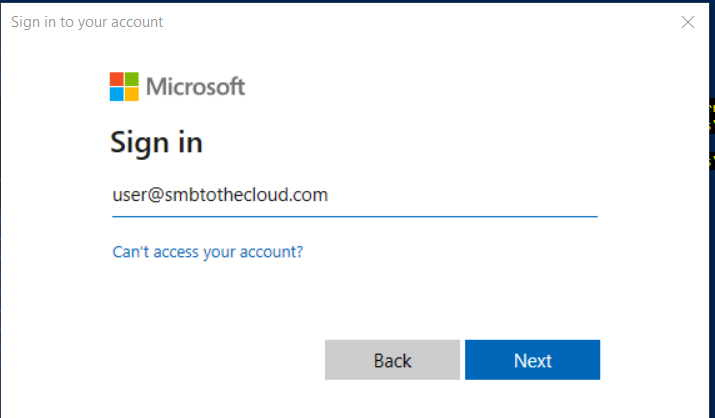Open the "Can't access your account?" link
The image size is (715, 418).
point(207,252)
